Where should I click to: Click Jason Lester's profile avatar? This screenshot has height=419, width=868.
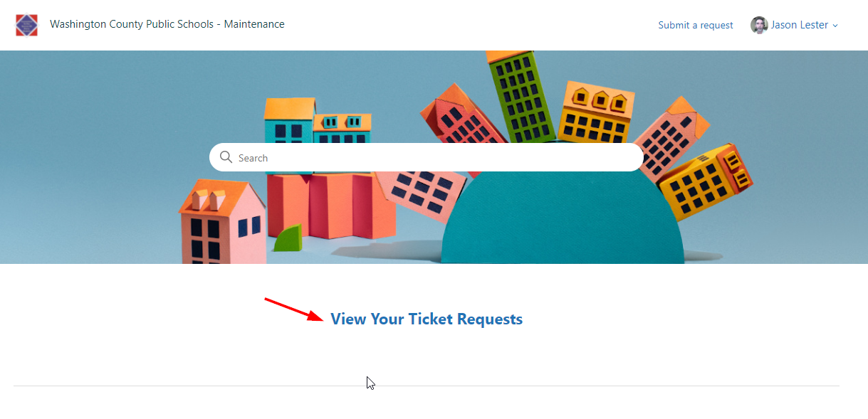[759, 25]
